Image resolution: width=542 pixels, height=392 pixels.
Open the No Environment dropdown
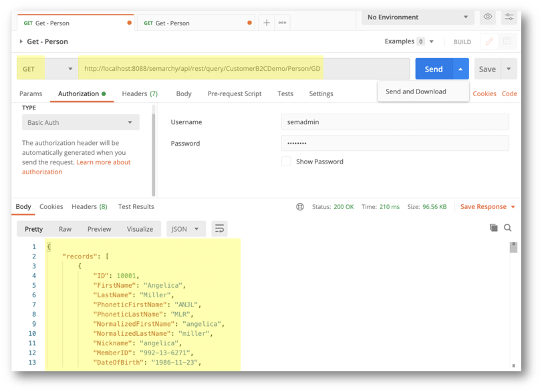click(x=418, y=17)
